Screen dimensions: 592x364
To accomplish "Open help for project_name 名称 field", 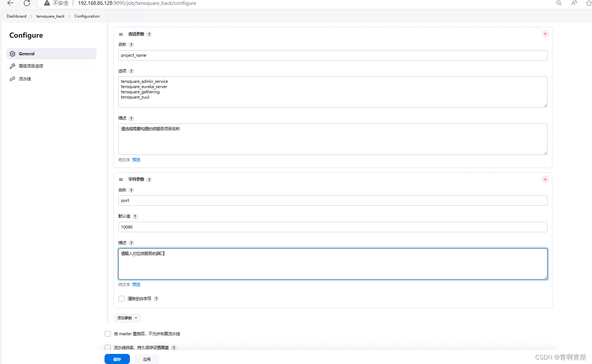I will coord(131,45).
